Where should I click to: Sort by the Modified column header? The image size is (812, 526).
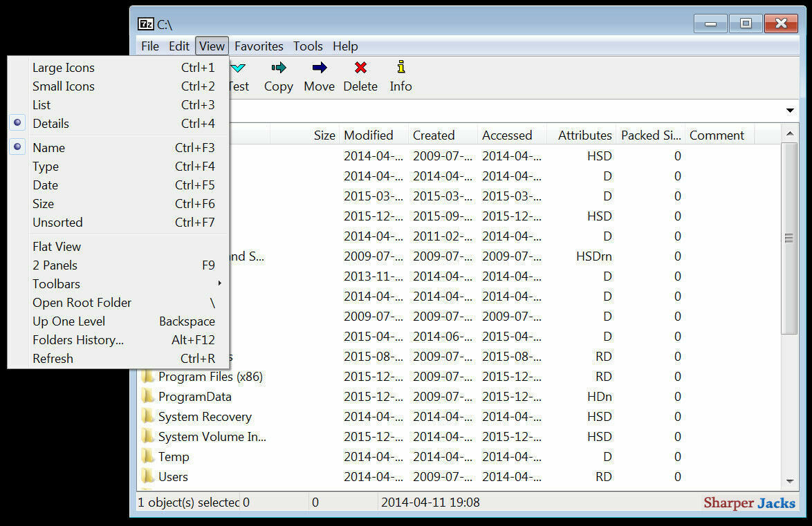373,135
